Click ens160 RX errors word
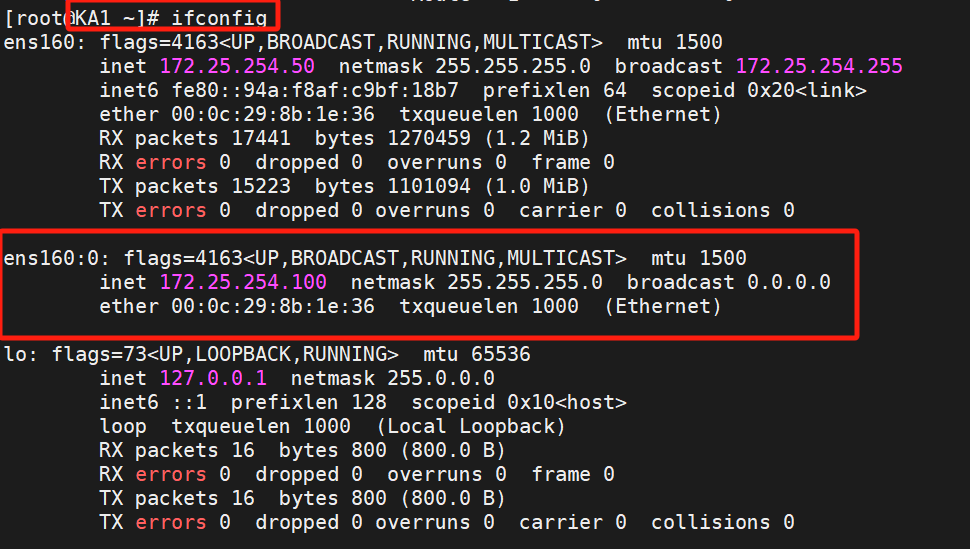This screenshot has width=970, height=549. coord(171,162)
